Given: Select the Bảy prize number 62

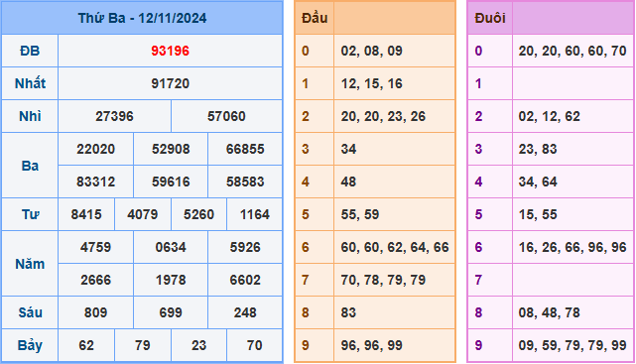Looking at the screenshot, I should coord(86,345).
